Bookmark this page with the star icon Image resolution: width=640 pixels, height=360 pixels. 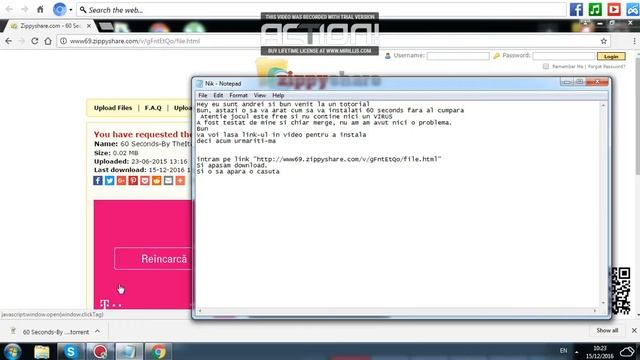coord(604,41)
